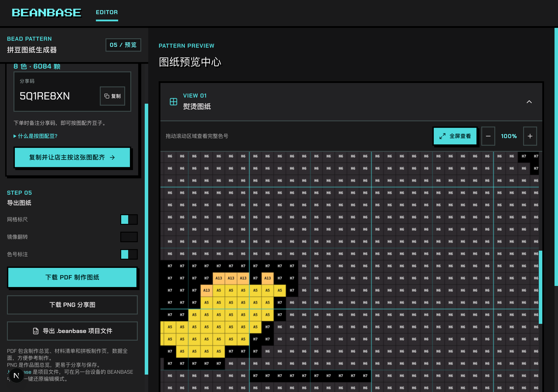Screen dimensions: 558x392
Task: Click 下载 PNG 分享图 button
Action: pyautogui.click(x=72, y=305)
